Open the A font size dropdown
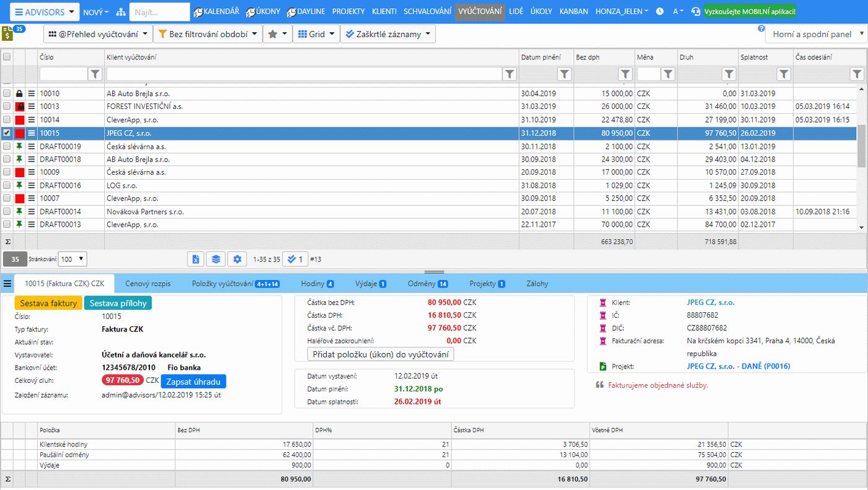Viewport: 868px width, 490px height. [678, 12]
